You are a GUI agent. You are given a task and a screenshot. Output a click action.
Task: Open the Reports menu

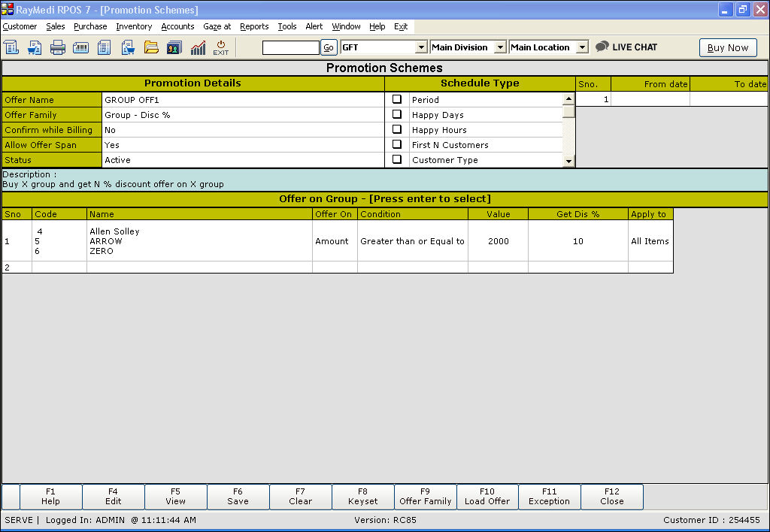tap(254, 26)
